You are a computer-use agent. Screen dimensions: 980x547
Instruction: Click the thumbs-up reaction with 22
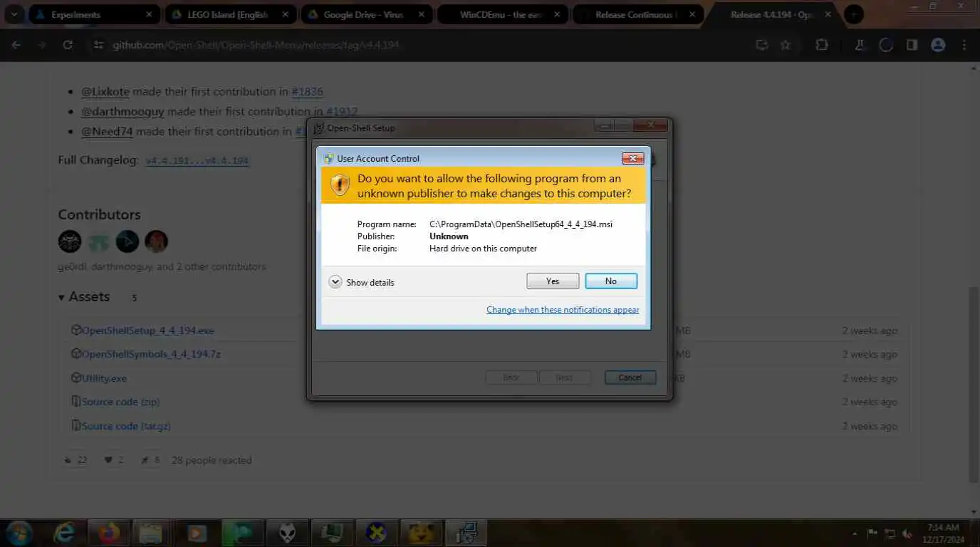[x=75, y=460]
